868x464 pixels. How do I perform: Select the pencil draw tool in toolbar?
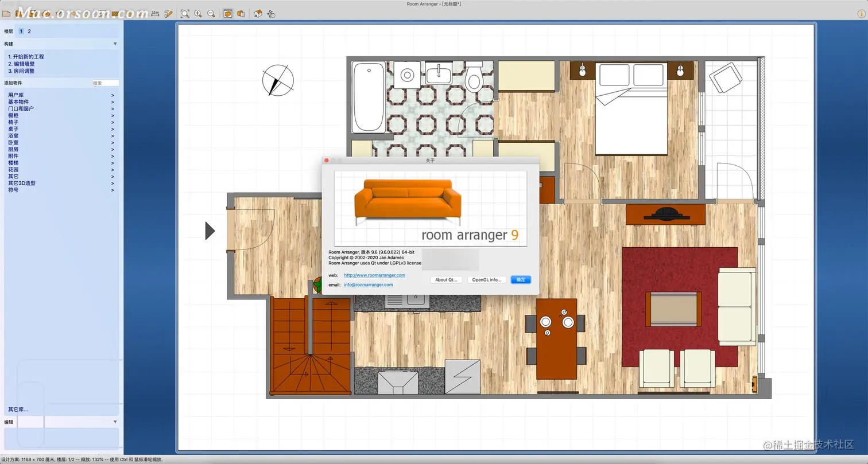pos(168,14)
